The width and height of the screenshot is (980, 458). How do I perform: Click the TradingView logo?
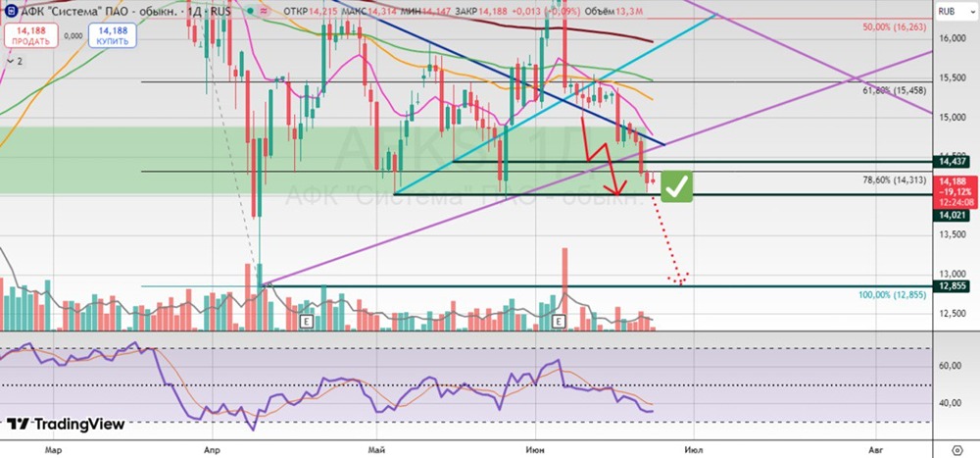(x=67, y=425)
